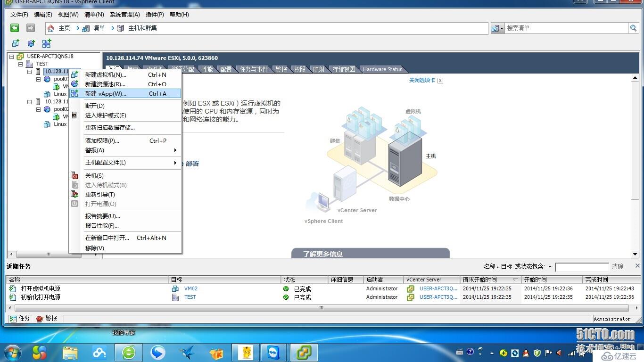Expand the 主机配置文件(L) submenu
This screenshot has width=644, height=362.
point(125,162)
